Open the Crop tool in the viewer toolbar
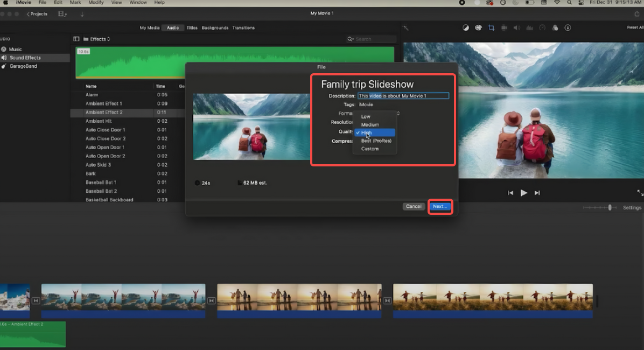 click(491, 27)
